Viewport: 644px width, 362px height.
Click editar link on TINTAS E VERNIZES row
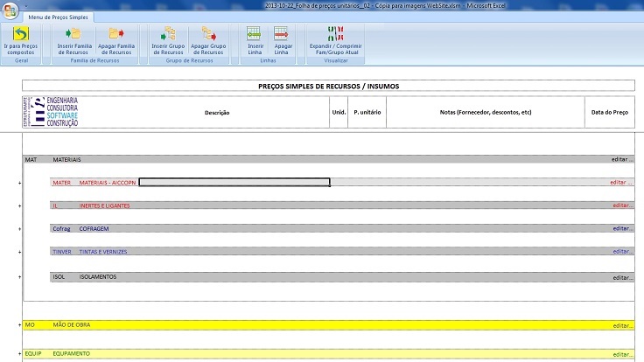[x=622, y=251]
